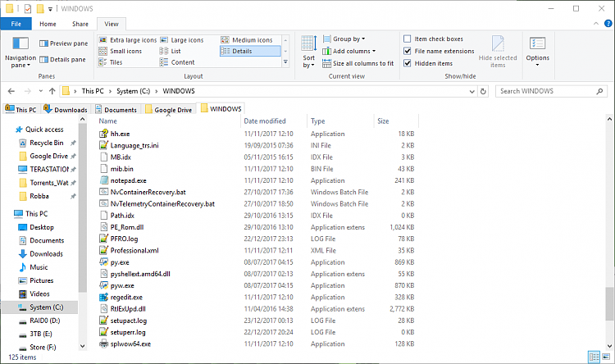615x364 pixels.
Task: Select the Language_trs.ini file icon
Action: point(103,146)
